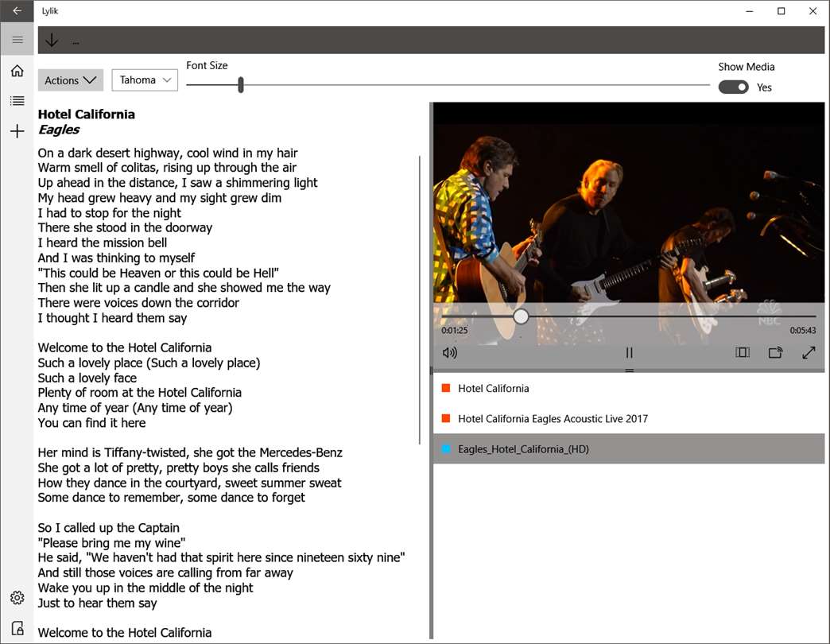Click the elapsed time 0:01:25 label
This screenshot has height=644, width=830.
click(455, 330)
